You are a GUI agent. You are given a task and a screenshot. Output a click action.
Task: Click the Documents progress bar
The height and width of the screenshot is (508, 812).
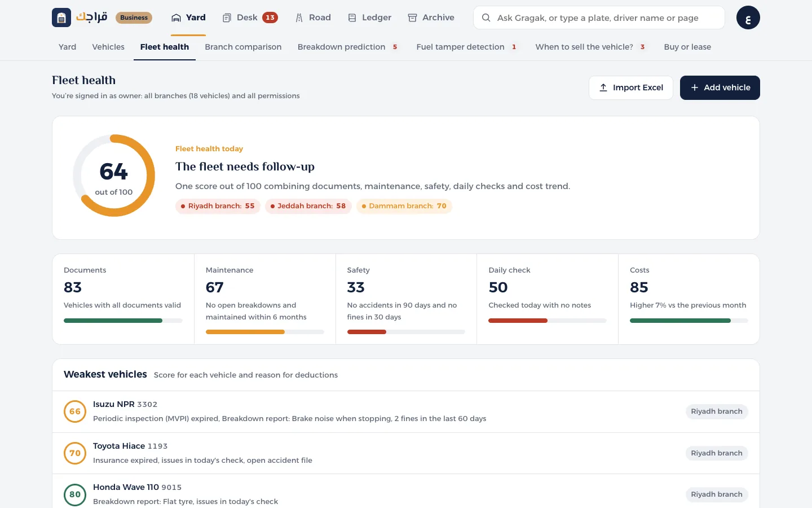pyautogui.click(x=123, y=321)
